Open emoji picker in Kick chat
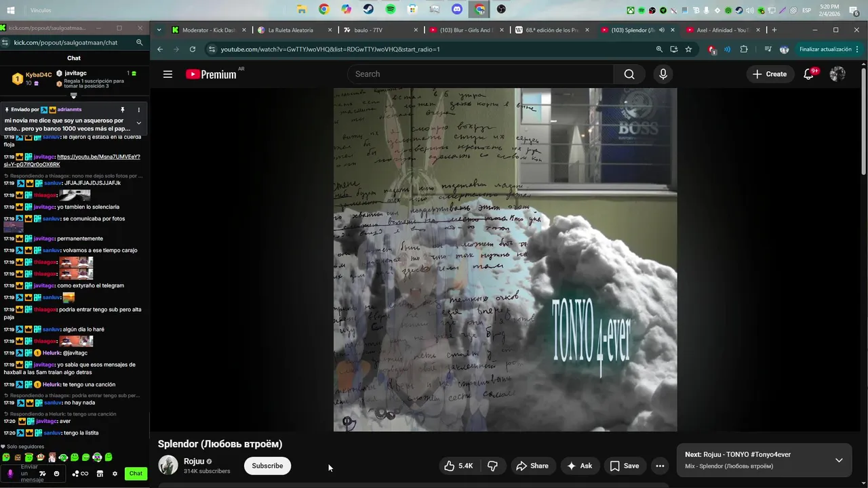 pos(56,474)
